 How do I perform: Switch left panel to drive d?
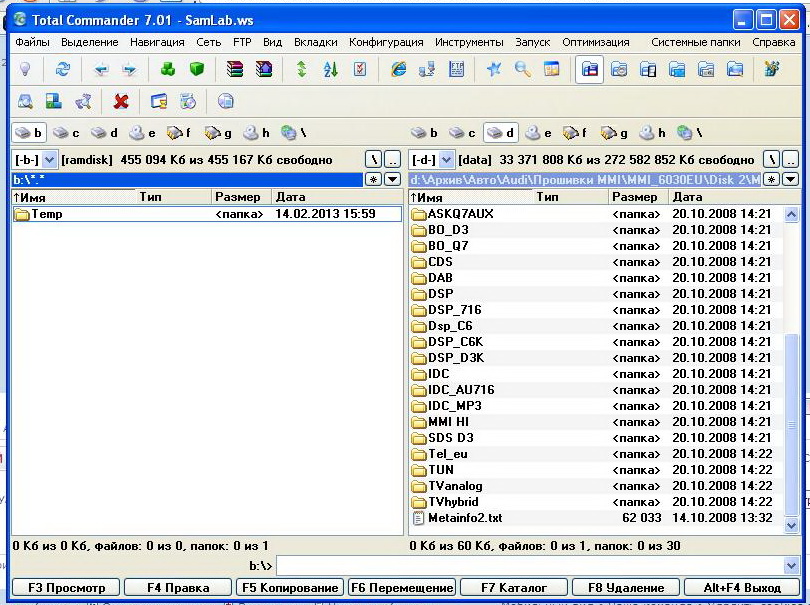click(x=104, y=133)
